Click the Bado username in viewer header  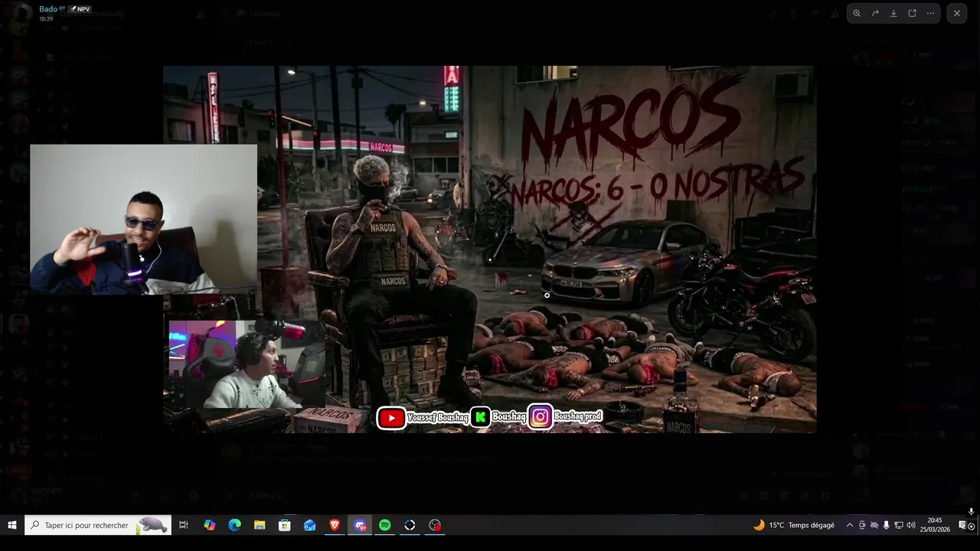click(47, 9)
